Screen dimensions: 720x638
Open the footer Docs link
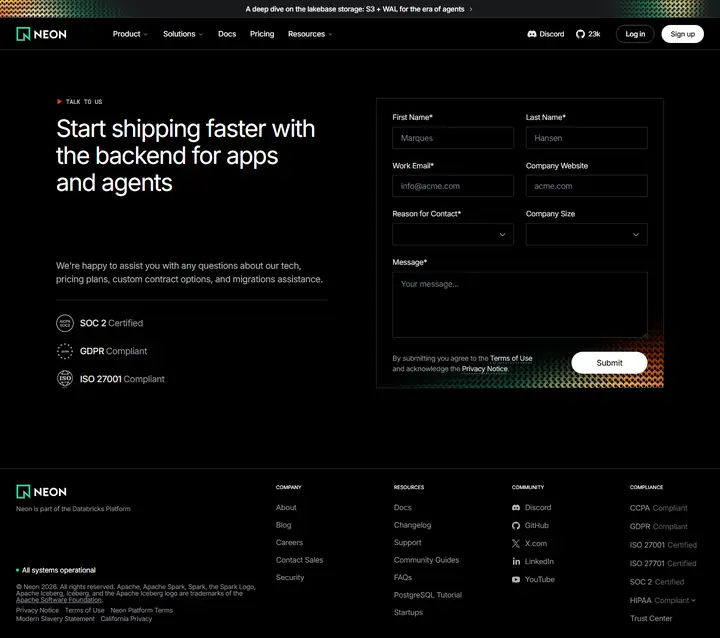point(403,508)
